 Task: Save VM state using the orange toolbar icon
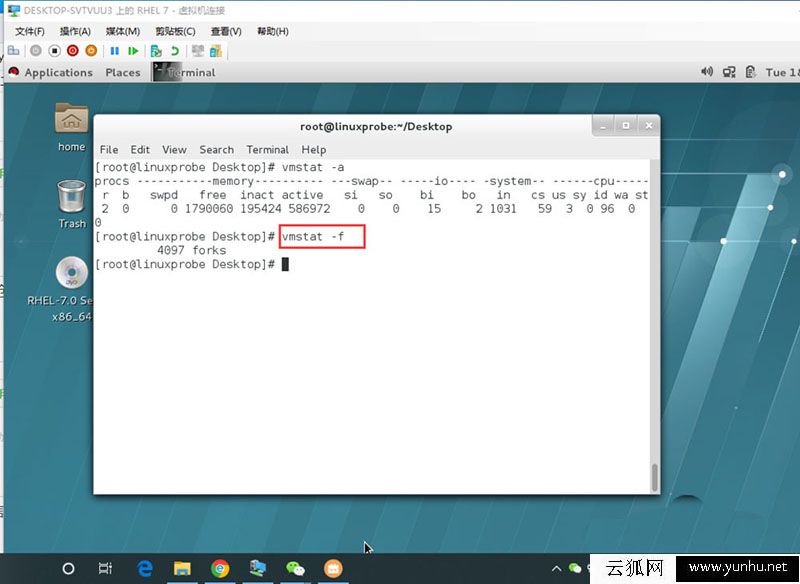pyautogui.click(x=91, y=50)
